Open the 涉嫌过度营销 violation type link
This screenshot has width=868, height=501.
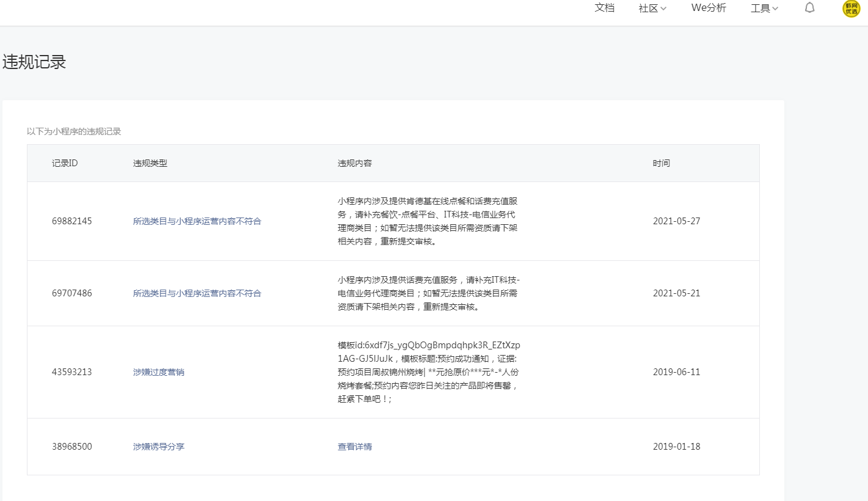click(x=159, y=372)
